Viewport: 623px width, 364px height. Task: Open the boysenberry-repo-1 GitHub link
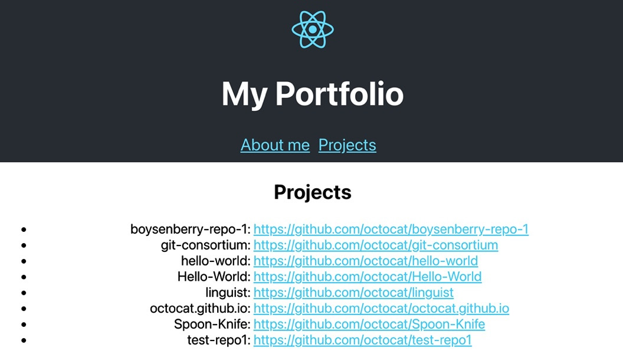(391, 229)
